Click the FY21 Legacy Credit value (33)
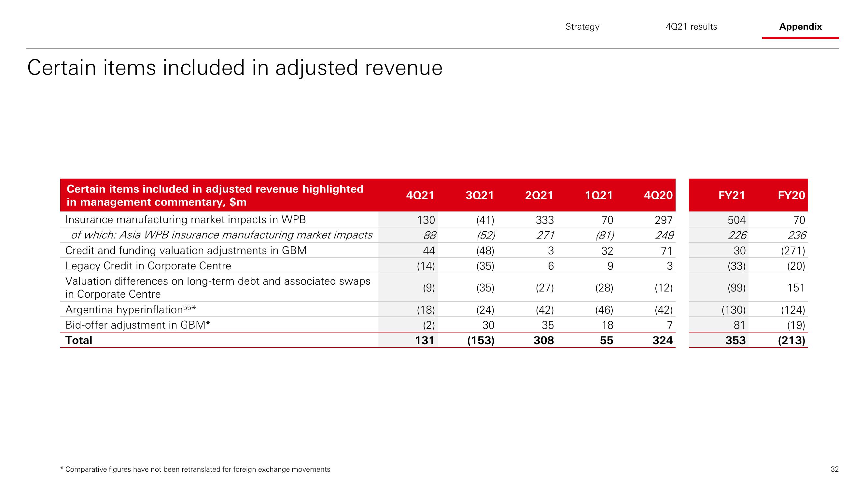868x488 pixels. pos(736,266)
